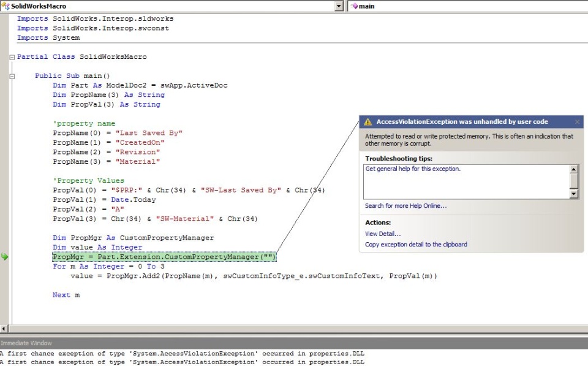
Task: Click 'Get general help for this exception'
Action: (413, 169)
